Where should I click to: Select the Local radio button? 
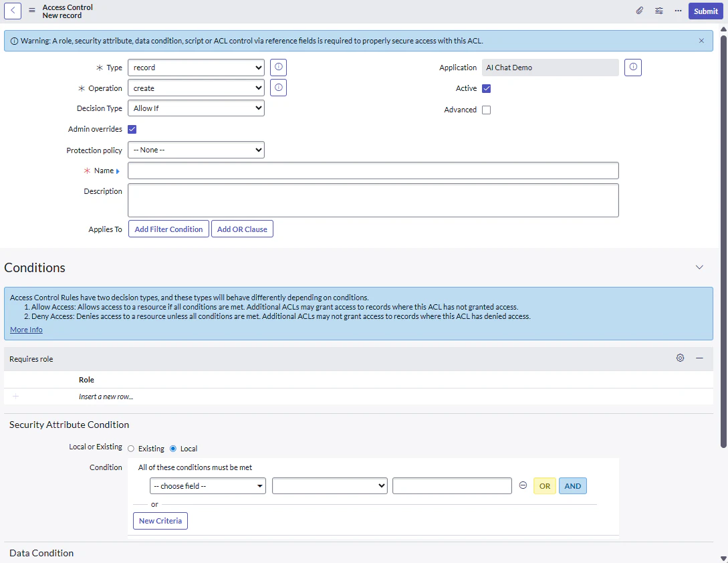tap(173, 448)
